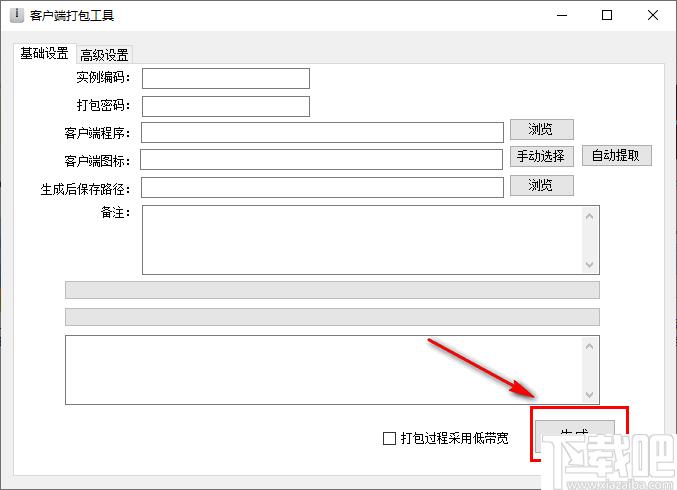The image size is (677, 490).
Task: Select the 基础设置 tab
Action: [44, 54]
